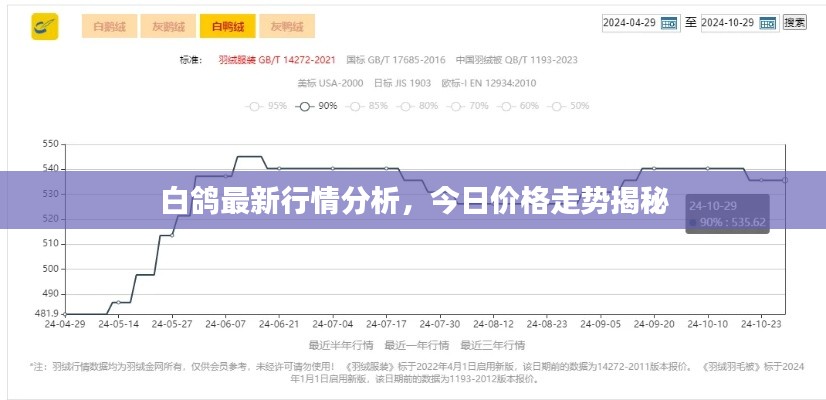Click the 白鸽最新行情分析 title banner
The width and height of the screenshot is (826, 400).
tap(412, 200)
